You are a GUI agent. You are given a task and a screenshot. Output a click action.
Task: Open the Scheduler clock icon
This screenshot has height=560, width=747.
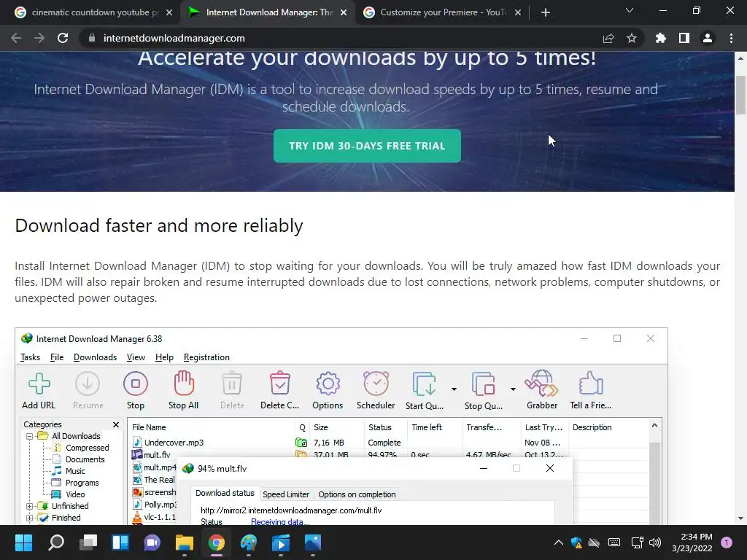[x=376, y=384]
